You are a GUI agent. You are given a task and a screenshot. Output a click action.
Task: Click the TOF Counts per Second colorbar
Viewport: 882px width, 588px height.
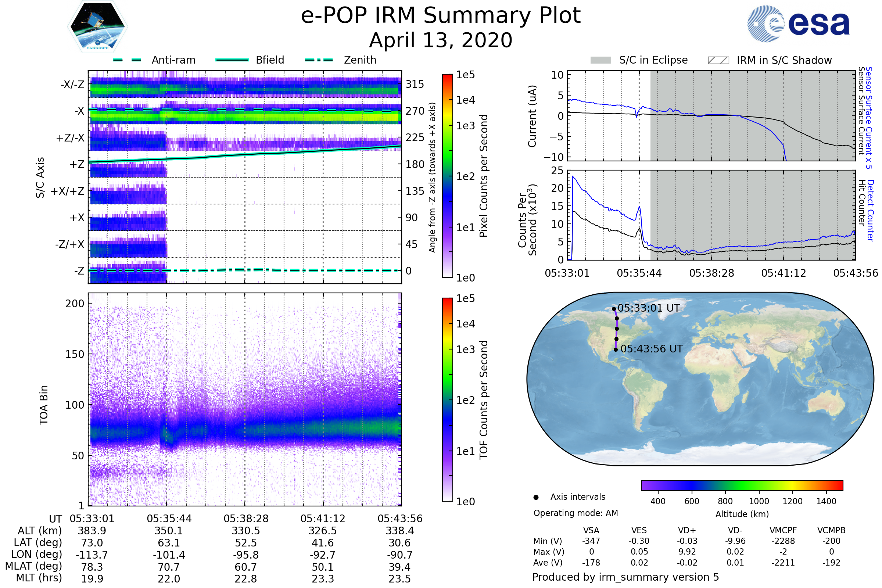tap(447, 399)
